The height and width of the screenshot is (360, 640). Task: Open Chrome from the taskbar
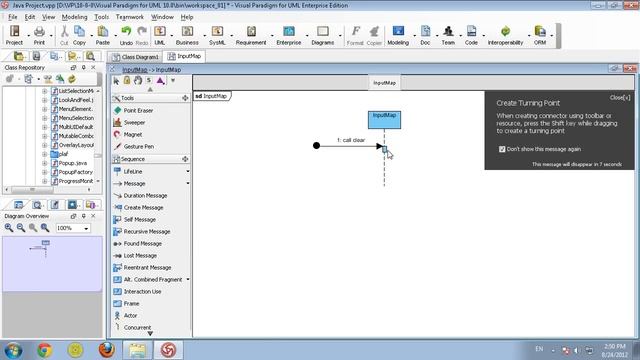[x=45, y=350]
